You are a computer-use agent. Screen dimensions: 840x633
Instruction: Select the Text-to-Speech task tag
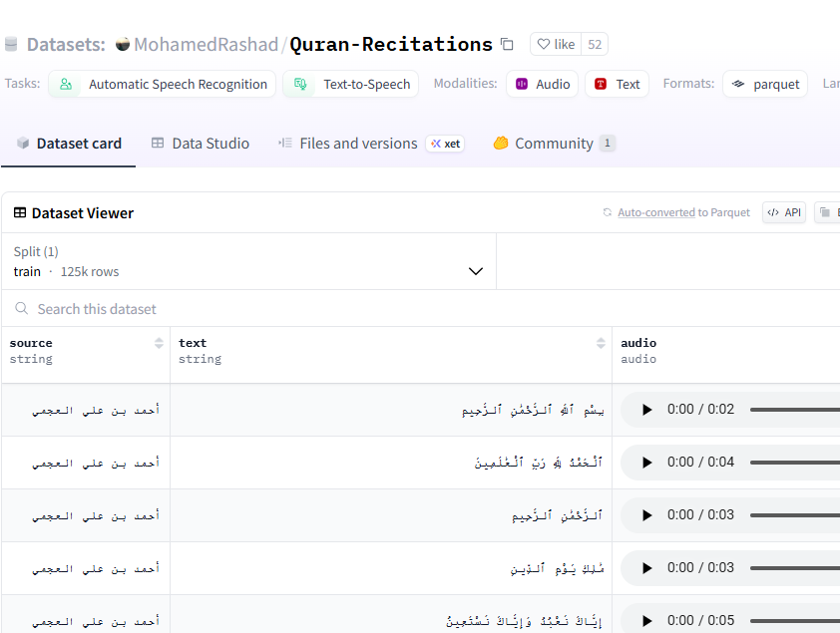point(351,85)
